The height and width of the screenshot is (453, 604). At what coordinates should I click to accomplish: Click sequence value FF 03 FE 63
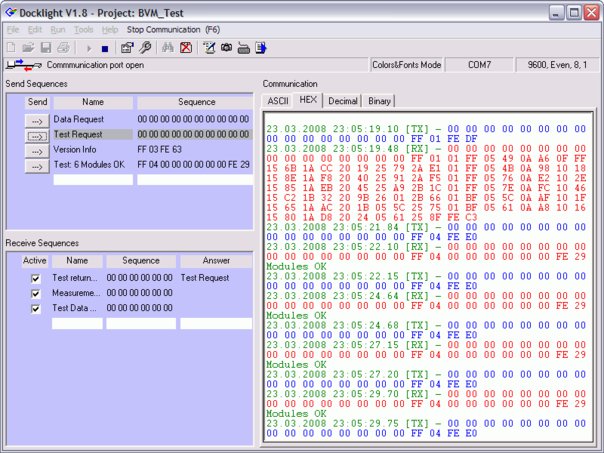coord(159,149)
